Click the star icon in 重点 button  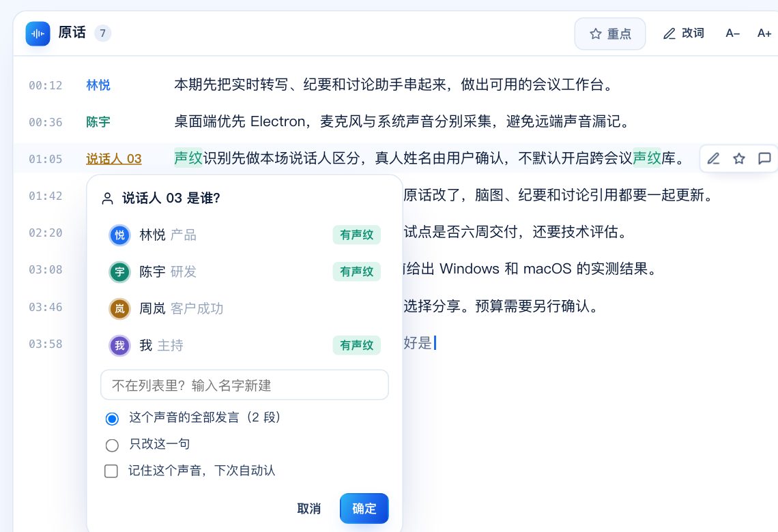point(595,33)
